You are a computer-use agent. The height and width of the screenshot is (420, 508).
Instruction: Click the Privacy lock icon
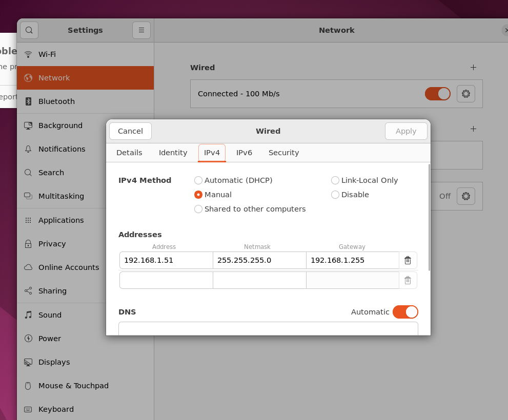pyautogui.click(x=28, y=243)
